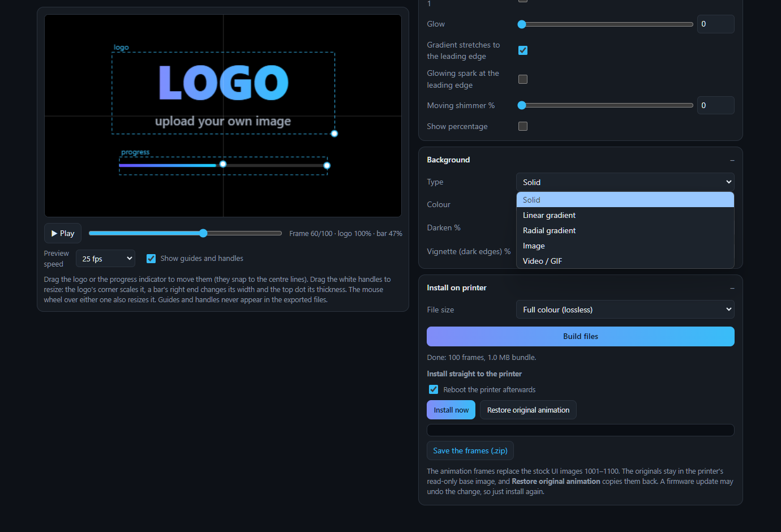
Task: Click the 'Darken %' label
Action: click(444, 228)
